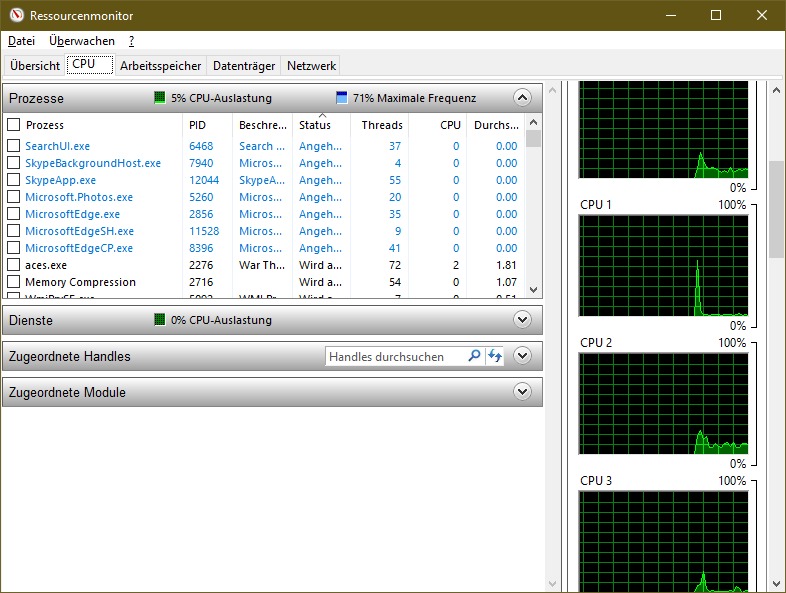The image size is (786, 593).
Task: Click the blue Maximale Frequenz indicator icon
Action: tap(341, 97)
